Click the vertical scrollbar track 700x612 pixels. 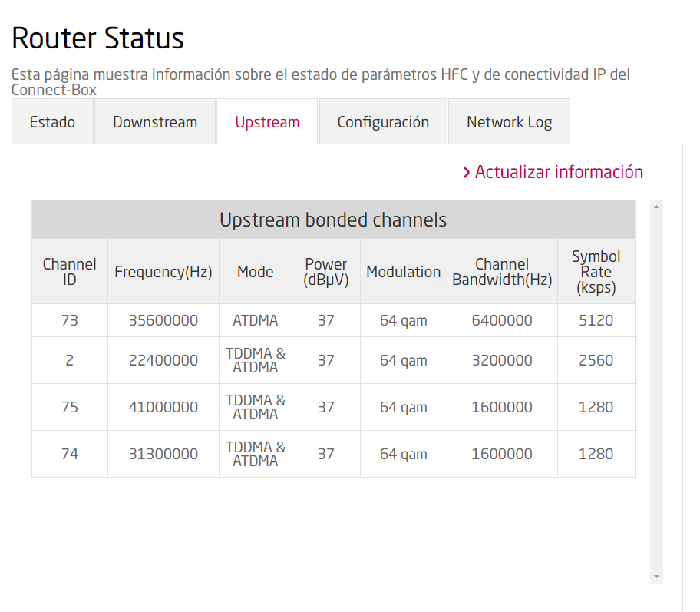pyautogui.click(x=656, y=384)
